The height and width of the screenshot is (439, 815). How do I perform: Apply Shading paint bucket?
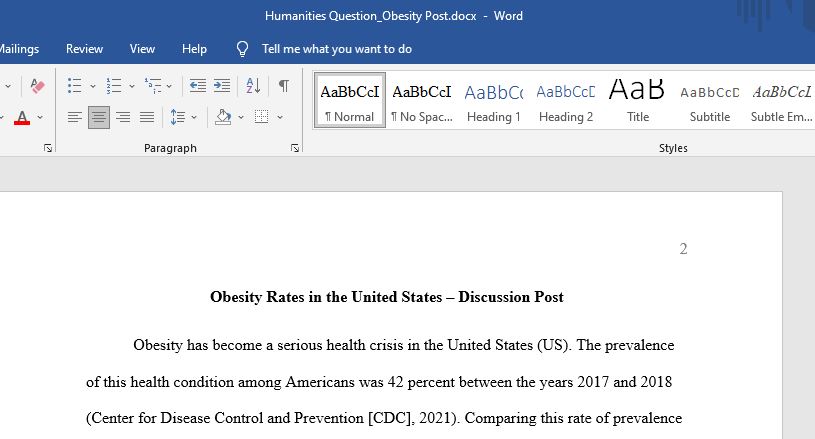tap(224, 117)
